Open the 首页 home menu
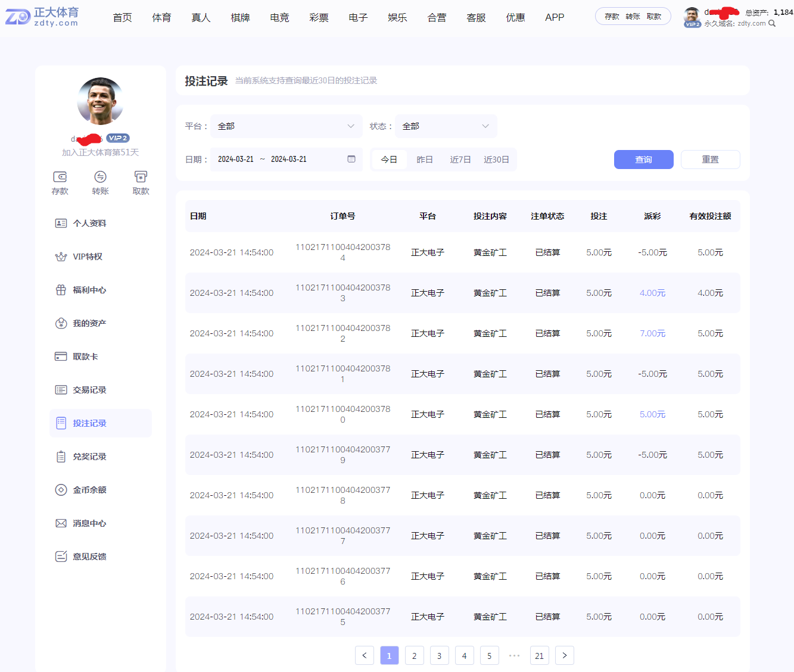This screenshot has height=672, width=794. [x=122, y=18]
